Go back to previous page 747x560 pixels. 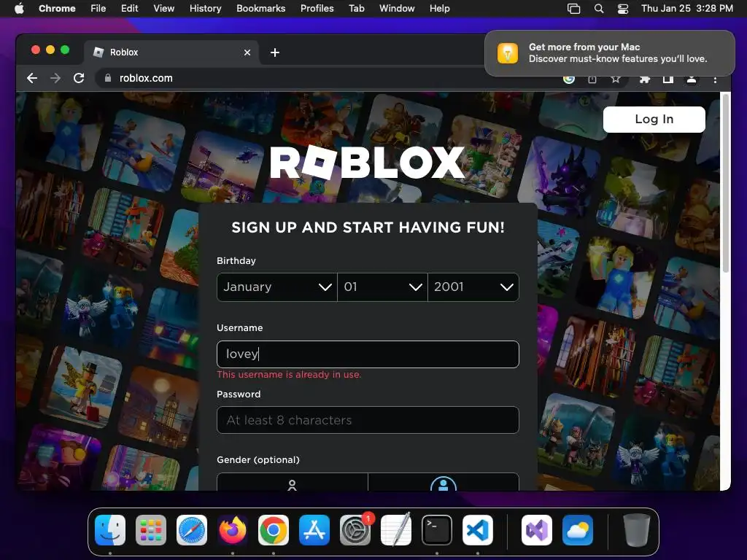point(32,78)
